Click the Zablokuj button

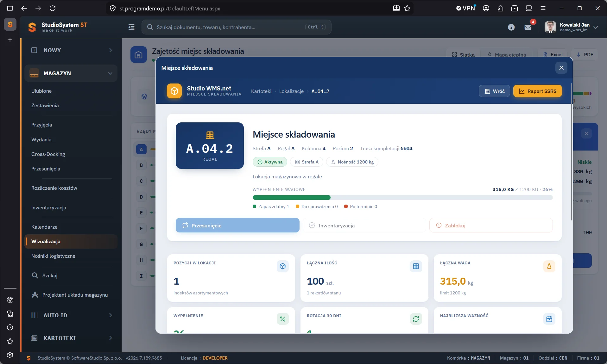click(491, 225)
